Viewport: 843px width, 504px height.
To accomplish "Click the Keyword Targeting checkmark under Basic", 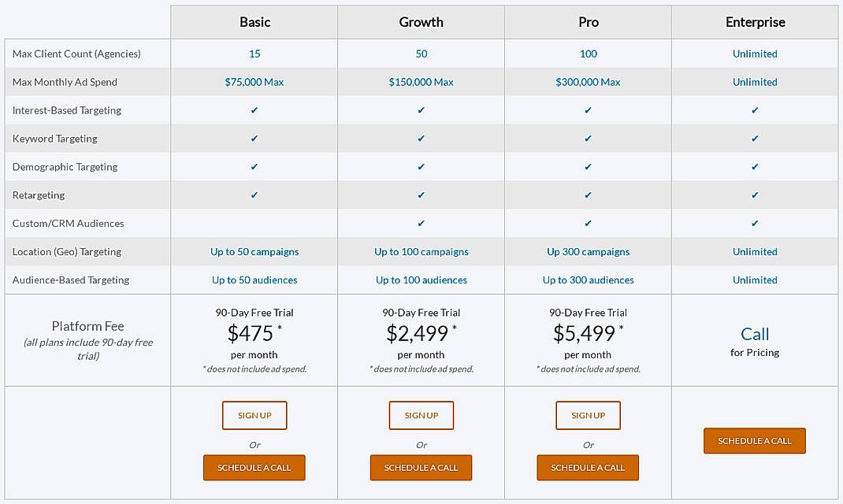I will click(254, 139).
